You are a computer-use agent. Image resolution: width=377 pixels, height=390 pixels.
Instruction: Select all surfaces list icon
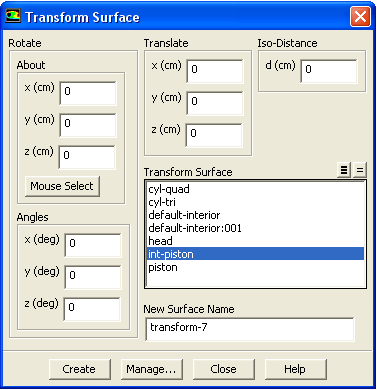tap(344, 170)
